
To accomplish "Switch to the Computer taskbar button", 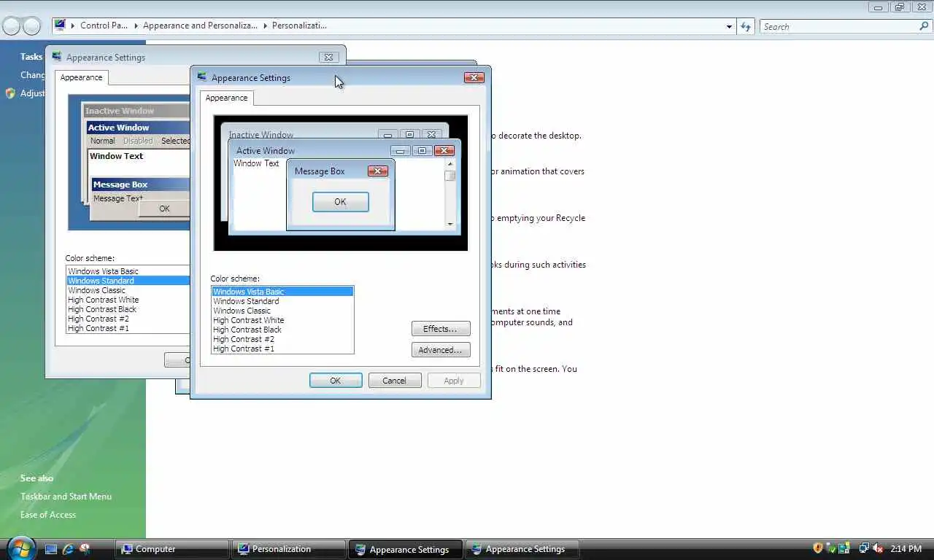I will 171,549.
